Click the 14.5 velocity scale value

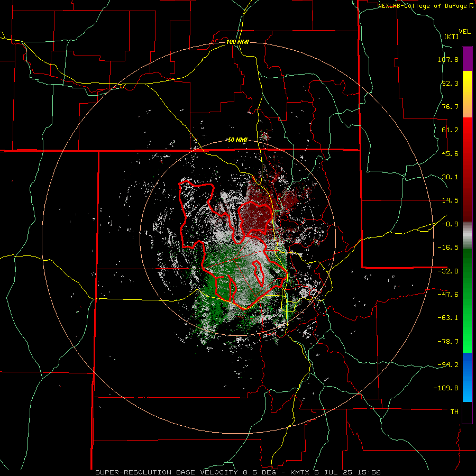[x=450, y=200]
